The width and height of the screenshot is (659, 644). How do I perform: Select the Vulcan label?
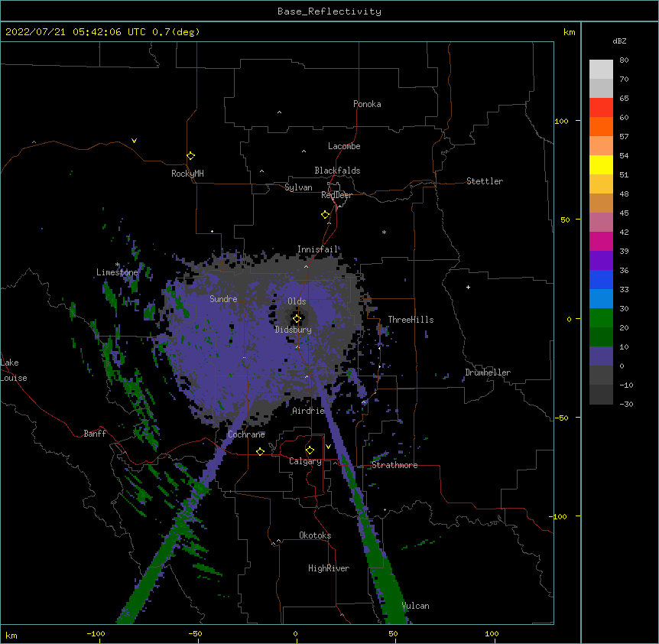tap(416, 606)
